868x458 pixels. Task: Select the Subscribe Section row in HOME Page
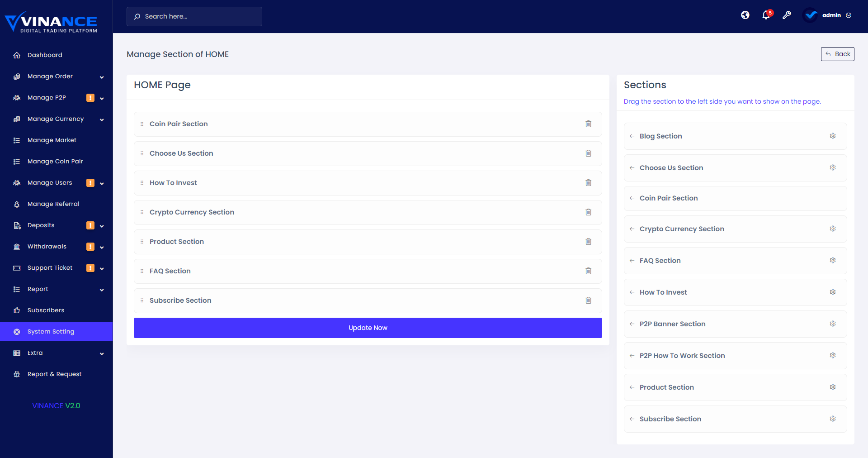coord(368,301)
